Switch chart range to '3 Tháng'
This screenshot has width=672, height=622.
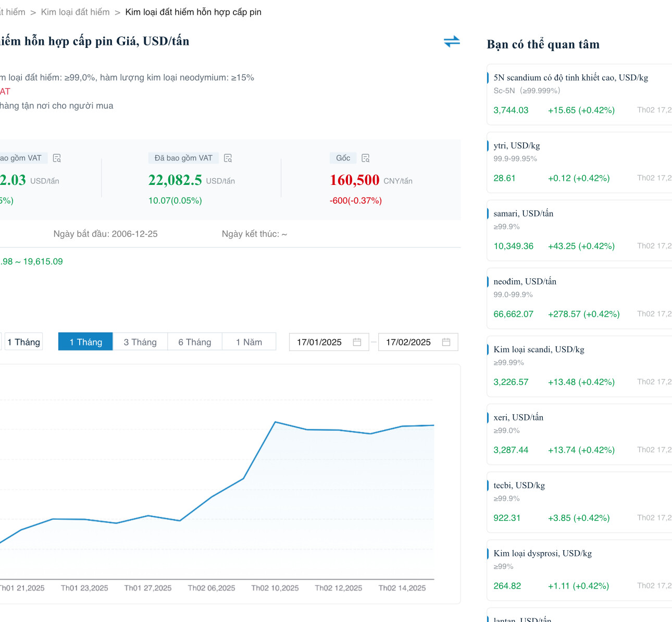coord(140,342)
